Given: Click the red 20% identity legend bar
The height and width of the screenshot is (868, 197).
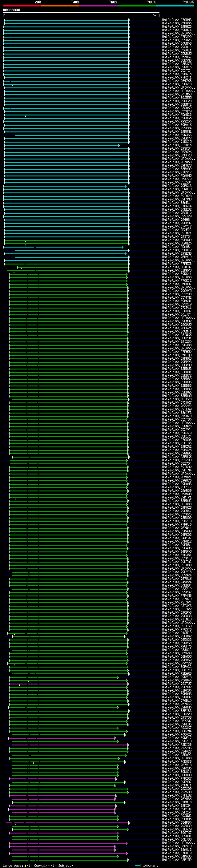Looking at the screenshot, I should (22, 6).
